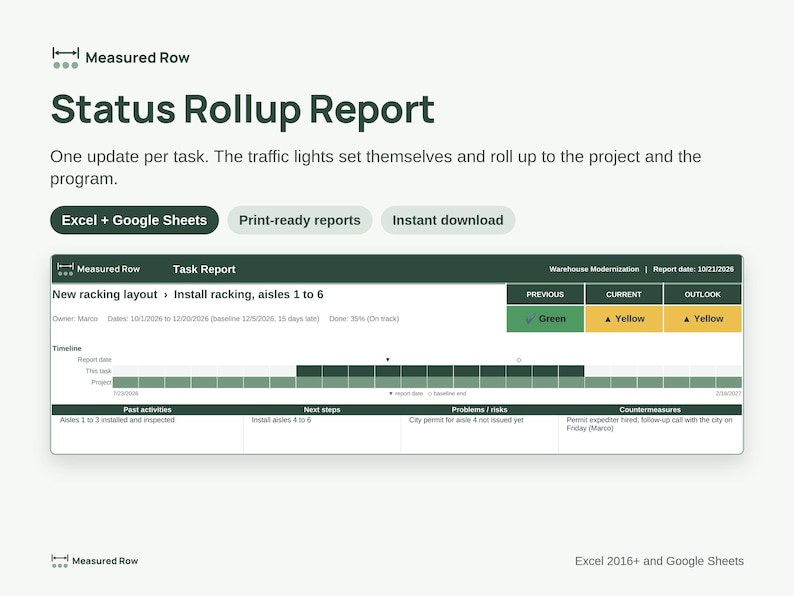Click Install racking, aisles 1 to 6
The width and height of the screenshot is (794, 596).
coord(249,294)
